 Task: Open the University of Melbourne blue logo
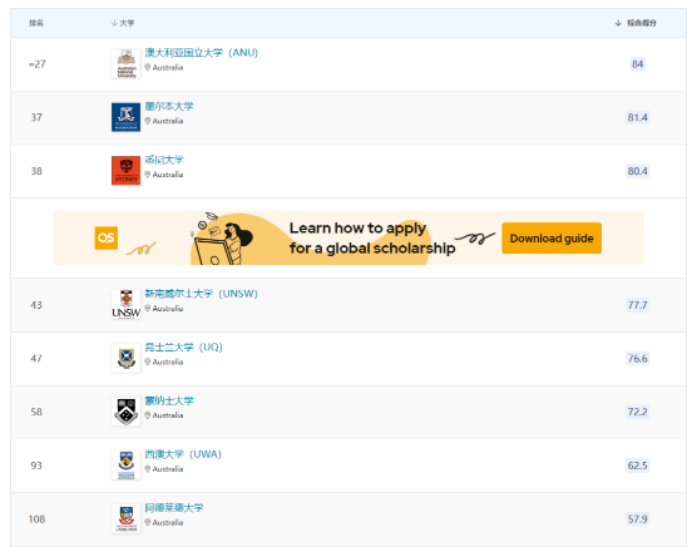(x=126, y=118)
